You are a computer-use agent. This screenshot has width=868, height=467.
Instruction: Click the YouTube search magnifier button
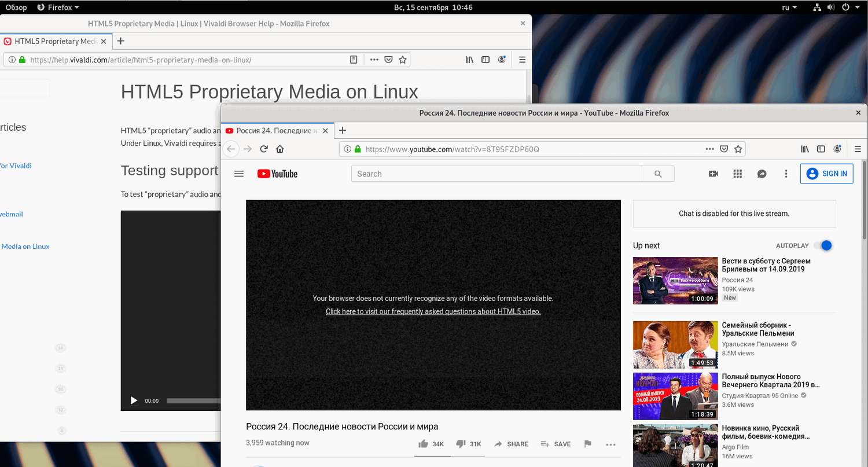[x=658, y=174]
